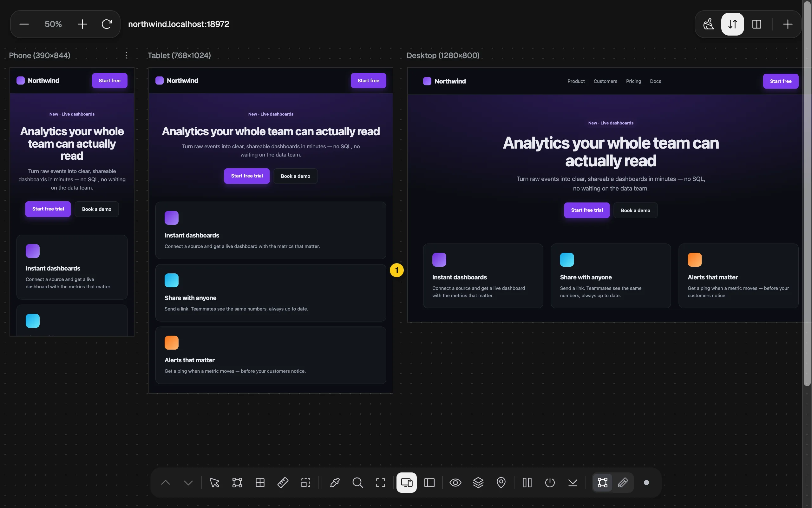Enable the grid overlay tool
Screen dimensions: 812x508
tap(260, 483)
